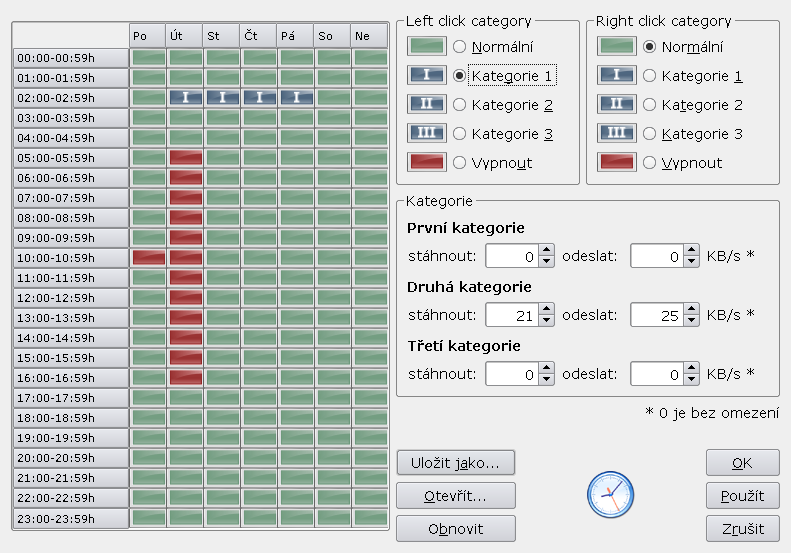
Task: Select Kategorie 1 in Left click category
Action: [x=459, y=76]
